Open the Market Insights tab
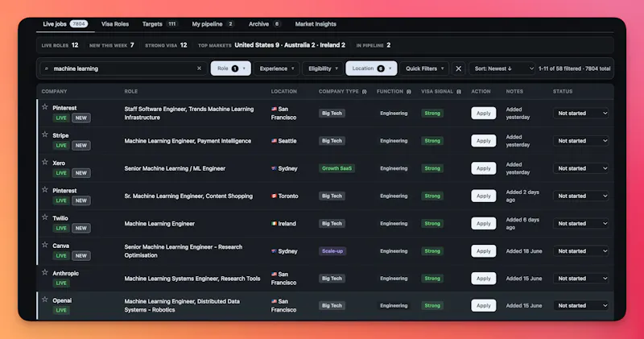Viewport: 644px width, 339px height. [316, 24]
